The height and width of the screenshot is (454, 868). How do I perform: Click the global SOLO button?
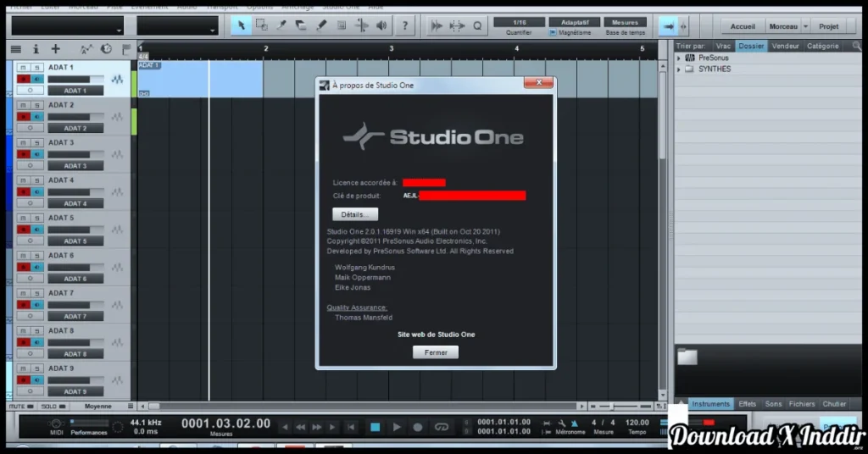[x=53, y=407]
